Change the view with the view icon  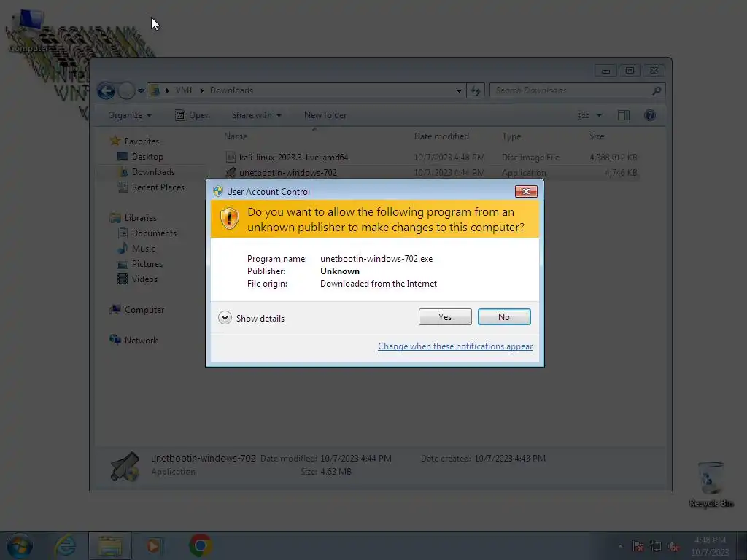pyautogui.click(x=583, y=115)
